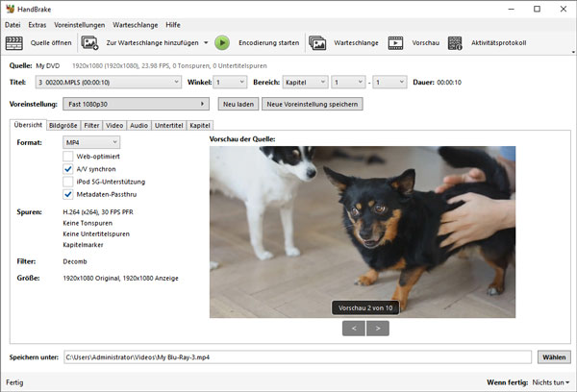577x392 pixels.
Task: Switch to the Filter tab
Action: coord(91,126)
